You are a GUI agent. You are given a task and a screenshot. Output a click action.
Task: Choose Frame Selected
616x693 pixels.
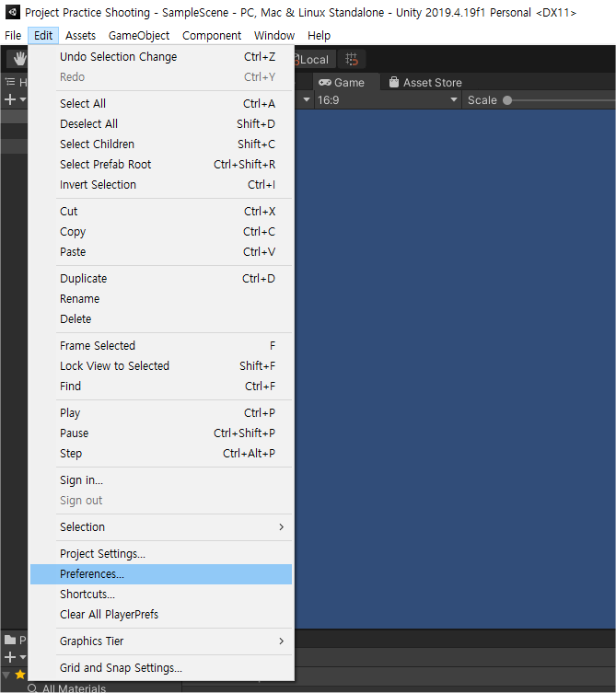point(161,346)
